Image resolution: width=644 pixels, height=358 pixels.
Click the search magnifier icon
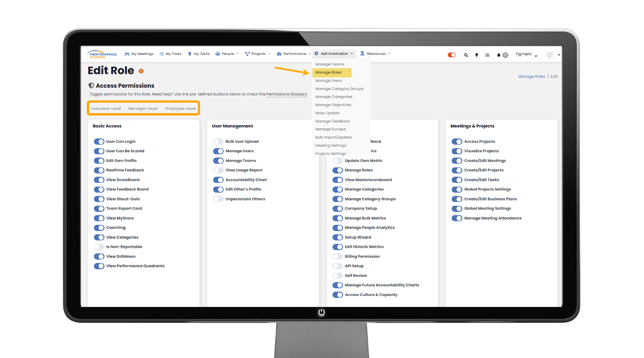466,55
